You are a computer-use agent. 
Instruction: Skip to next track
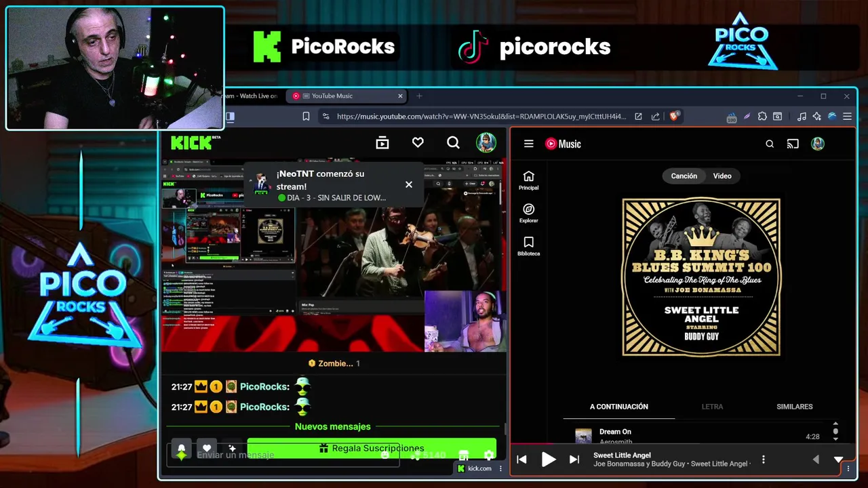click(x=574, y=460)
